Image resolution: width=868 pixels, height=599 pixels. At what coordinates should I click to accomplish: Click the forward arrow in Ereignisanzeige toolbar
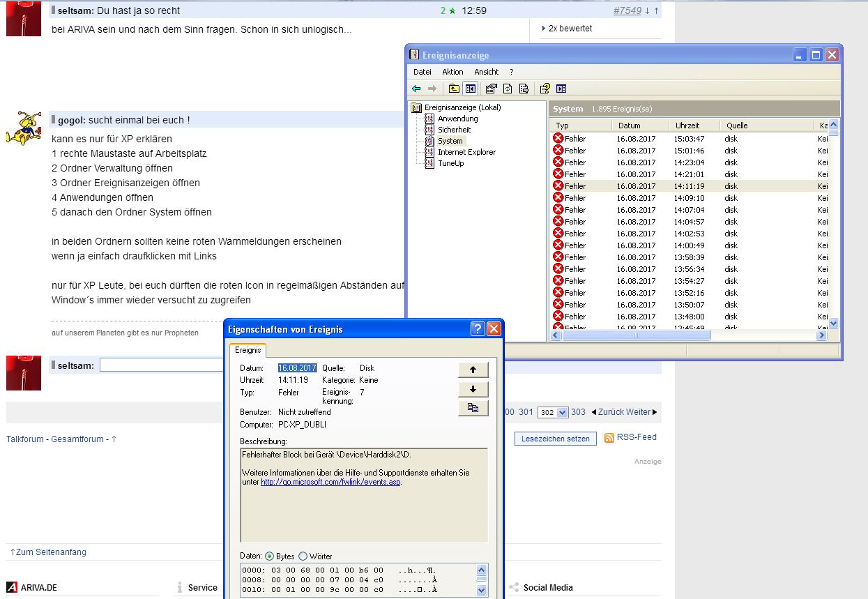coord(432,89)
